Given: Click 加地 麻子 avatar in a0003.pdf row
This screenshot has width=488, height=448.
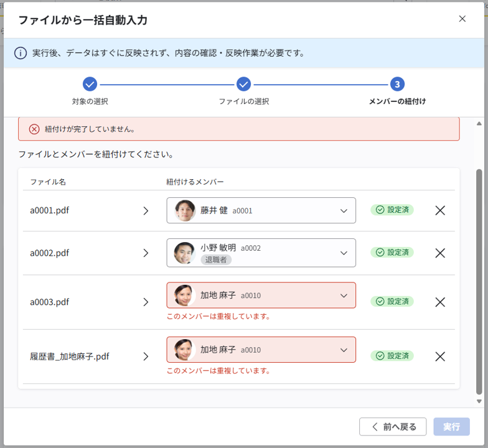Looking at the screenshot, I should point(184,295).
